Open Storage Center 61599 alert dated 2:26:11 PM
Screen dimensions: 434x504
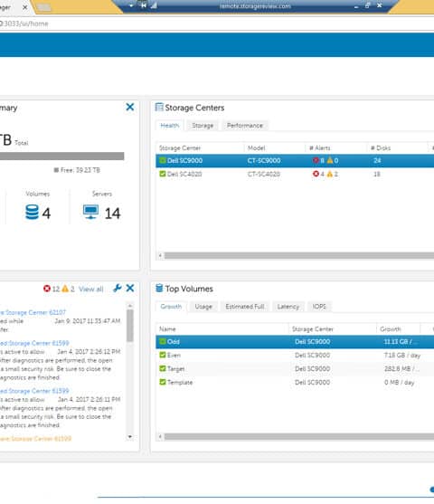pyautogui.click(x=34, y=391)
